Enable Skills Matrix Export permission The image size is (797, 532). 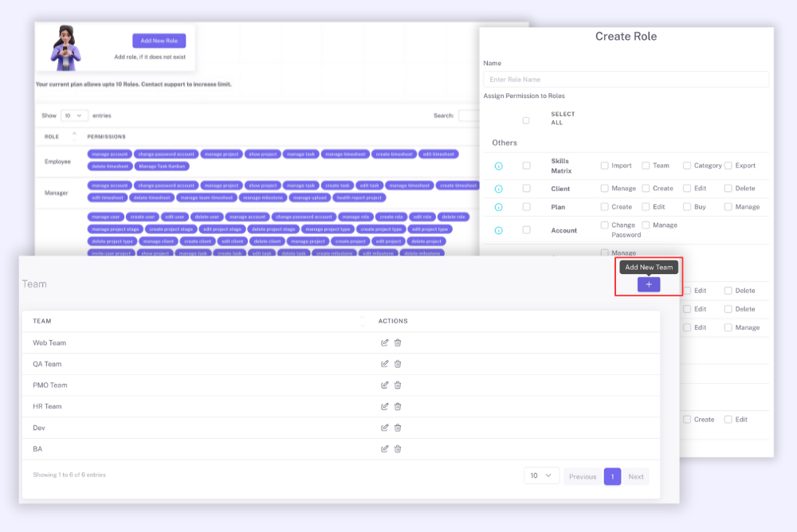pos(728,166)
